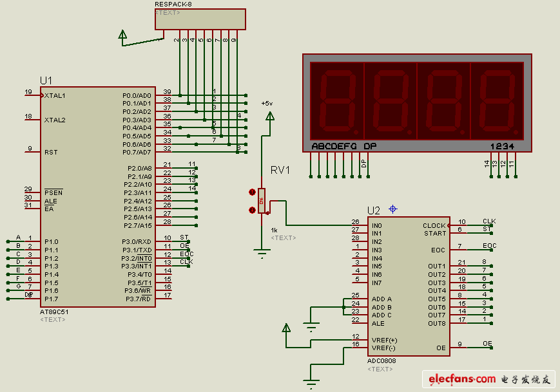Image resolution: width=560 pixels, height=392 pixels.
Task: Click the START pin label on U2
Action: 435,233
